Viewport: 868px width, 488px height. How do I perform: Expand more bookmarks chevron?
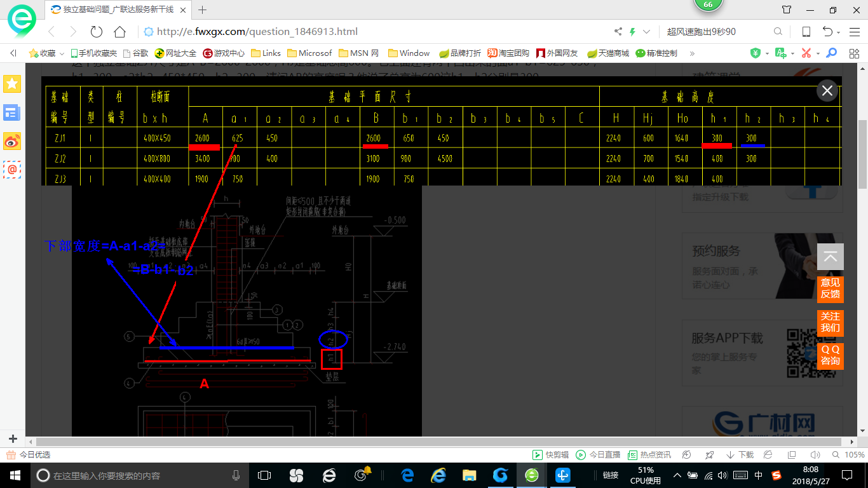point(692,53)
